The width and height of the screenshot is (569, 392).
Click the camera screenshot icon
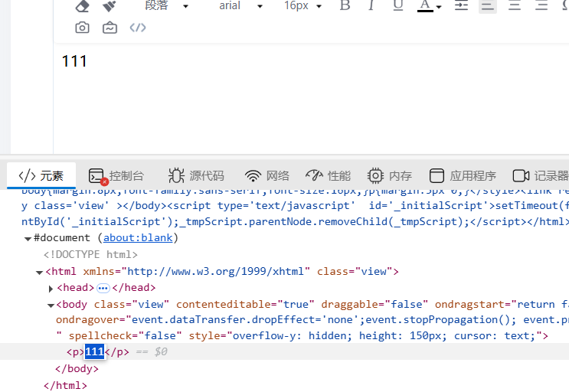click(x=82, y=28)
